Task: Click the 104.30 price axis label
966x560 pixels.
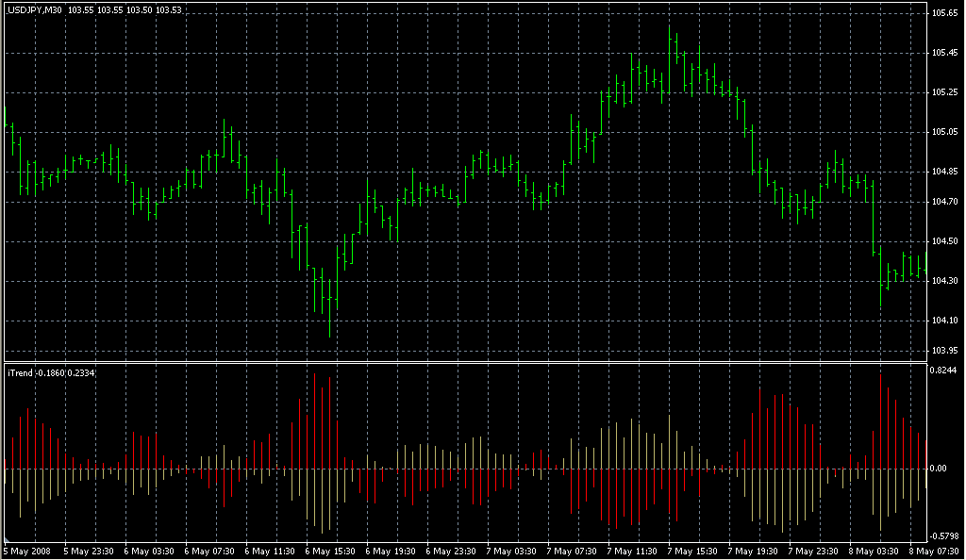Action: [x=945, y=281]
